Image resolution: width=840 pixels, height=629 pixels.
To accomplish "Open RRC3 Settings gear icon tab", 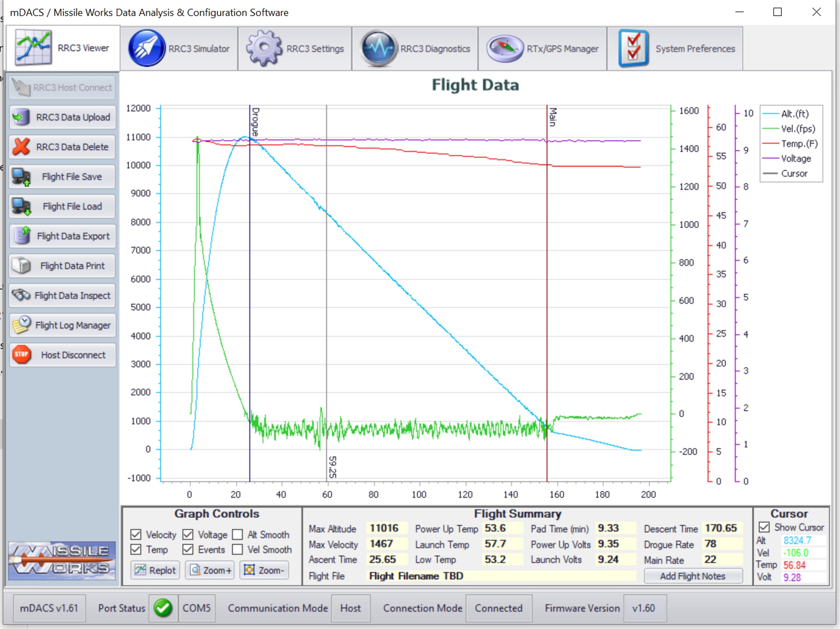I will pos(264,48).
